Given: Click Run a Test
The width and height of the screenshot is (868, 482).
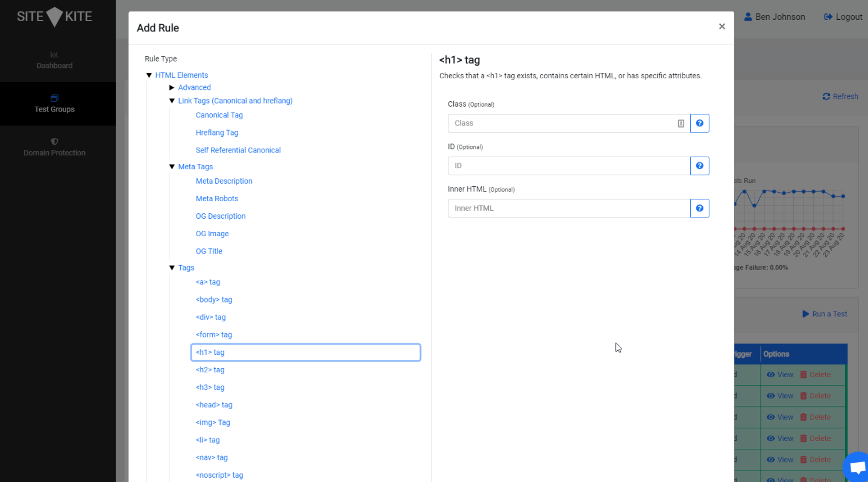Looking at the screenshot, I should (825, 314).
